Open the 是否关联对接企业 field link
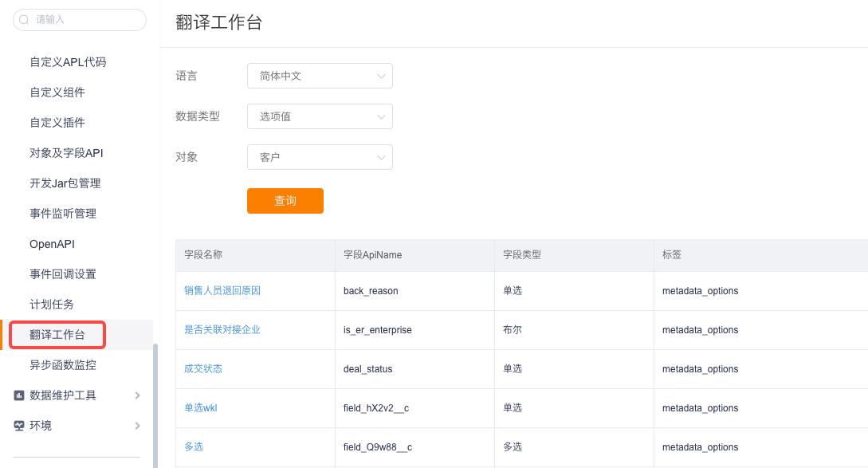Viewport: 868px width, 468px height. pyautogui.click(x=222, y=329)
